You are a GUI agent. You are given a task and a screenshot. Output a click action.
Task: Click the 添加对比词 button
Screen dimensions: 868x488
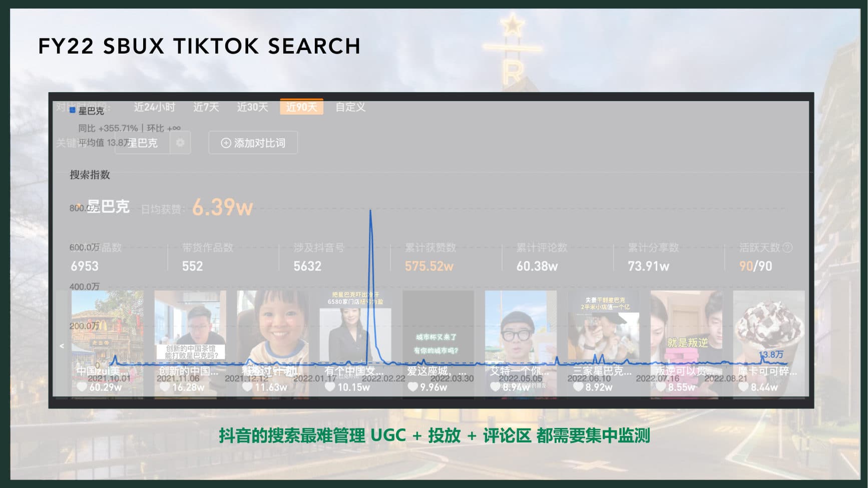[x=253, y=143]
